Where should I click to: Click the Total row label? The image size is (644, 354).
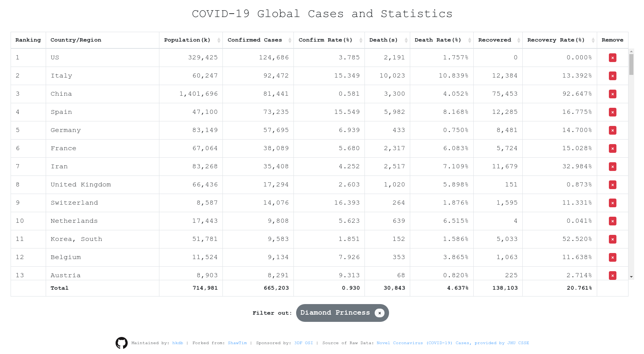pos(60,288)
